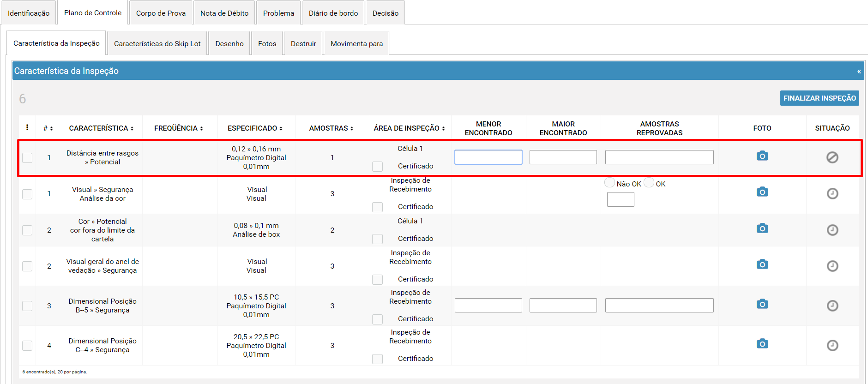Open the Destruir sub-tab
Image resolution: width=868 pixels, height=384 pixels.
(303, 43)
